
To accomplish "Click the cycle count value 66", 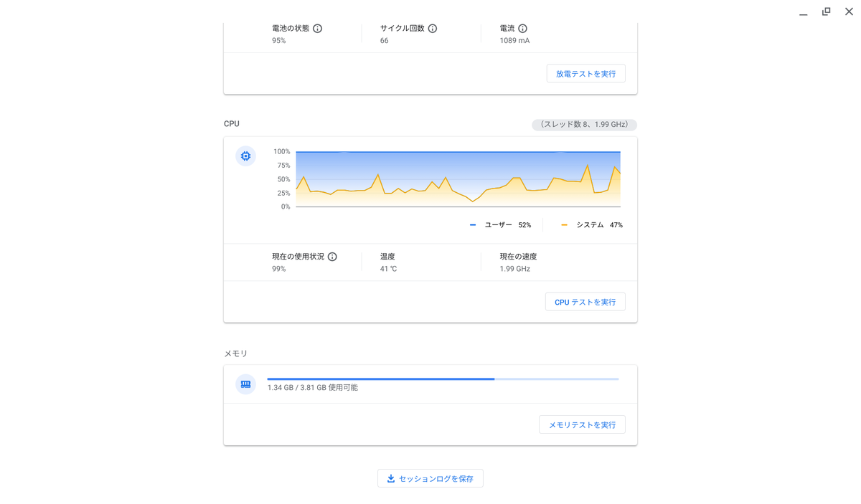I will click(x=385, y=41).
